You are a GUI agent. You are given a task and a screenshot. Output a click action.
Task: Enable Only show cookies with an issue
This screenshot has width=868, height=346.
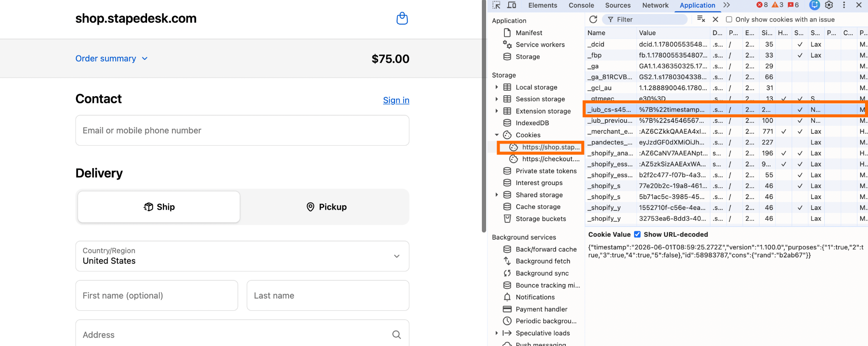point(729,19)
